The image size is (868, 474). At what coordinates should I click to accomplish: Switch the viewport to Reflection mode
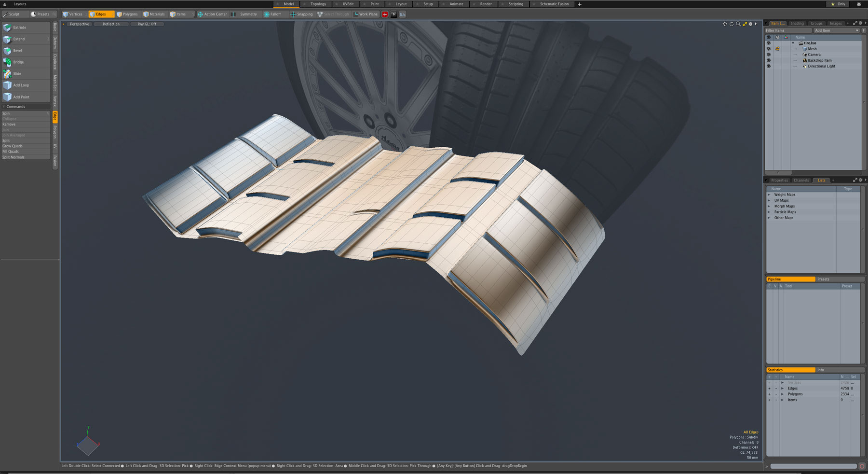click(x=111, y=24)
